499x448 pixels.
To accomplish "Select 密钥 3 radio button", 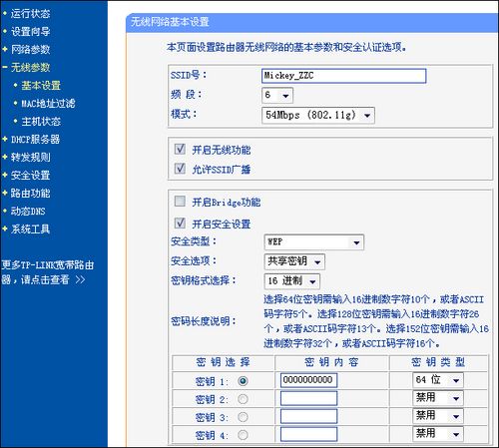I will (243, 417).
